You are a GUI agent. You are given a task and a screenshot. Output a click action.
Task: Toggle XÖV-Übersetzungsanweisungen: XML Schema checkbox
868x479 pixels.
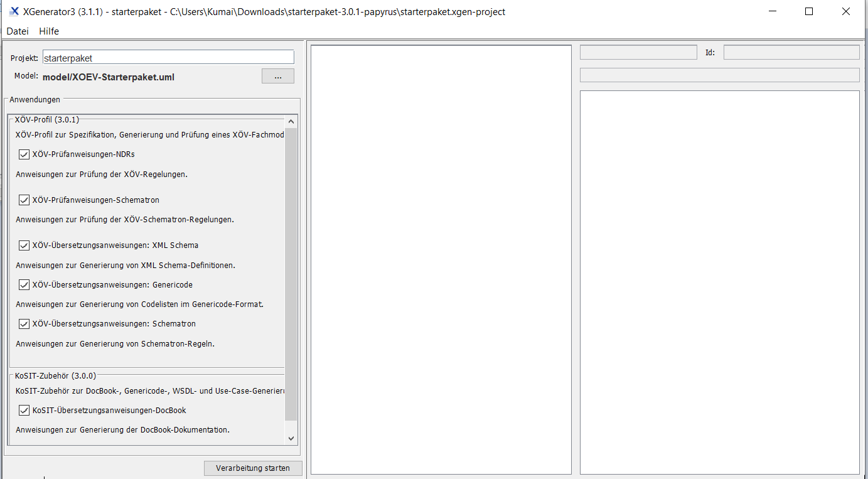(x=24, y=245)
